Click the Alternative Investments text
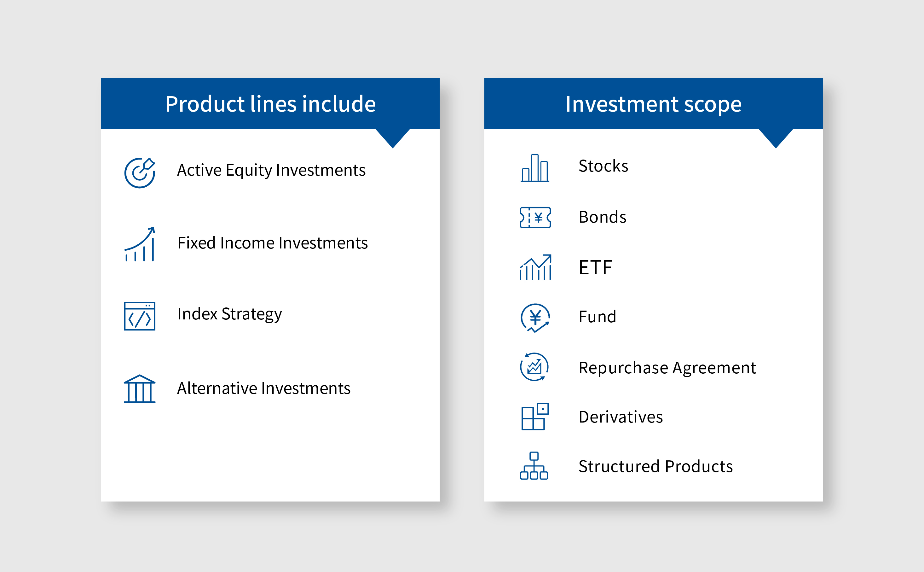Viewport: 924px width, 572px height. 264,388
